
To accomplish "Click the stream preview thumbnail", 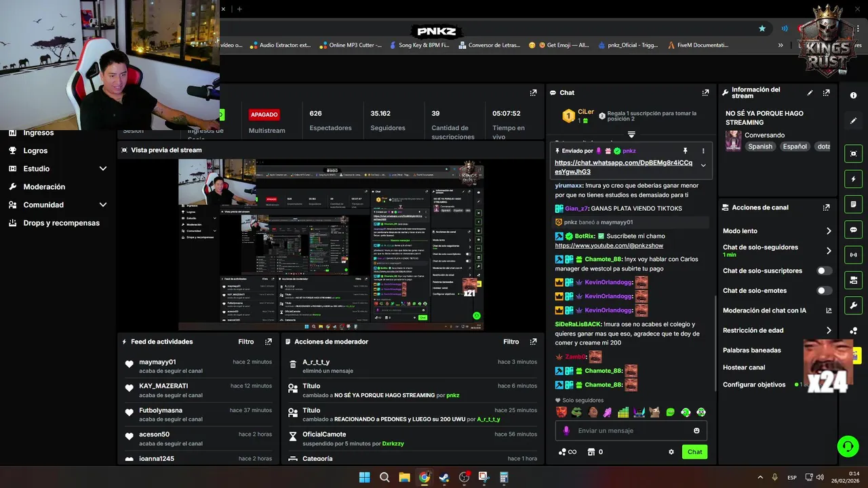I will pos(331,245).
